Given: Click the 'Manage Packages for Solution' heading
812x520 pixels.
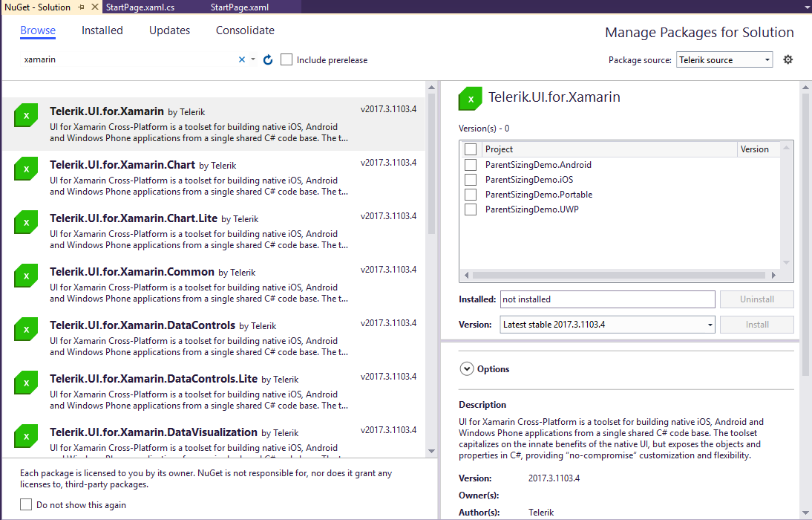Looking at the screenshot, I should point(699,33).
